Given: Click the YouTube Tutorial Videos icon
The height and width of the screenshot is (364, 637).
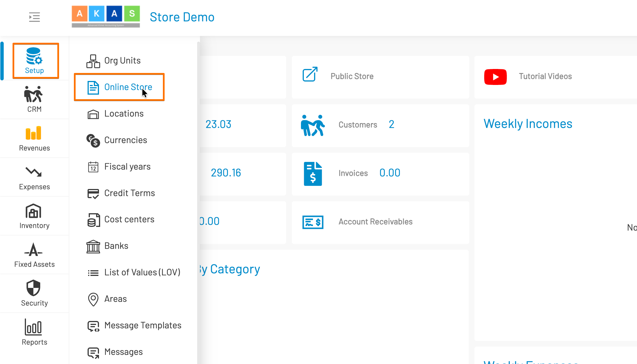Looking at the screenshot, I should tap(495, 77).
